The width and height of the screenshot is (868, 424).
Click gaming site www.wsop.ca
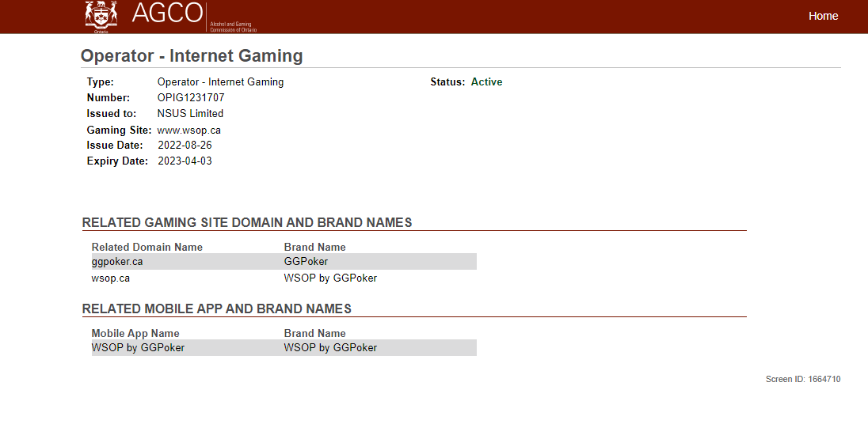[x=188, y=131]
